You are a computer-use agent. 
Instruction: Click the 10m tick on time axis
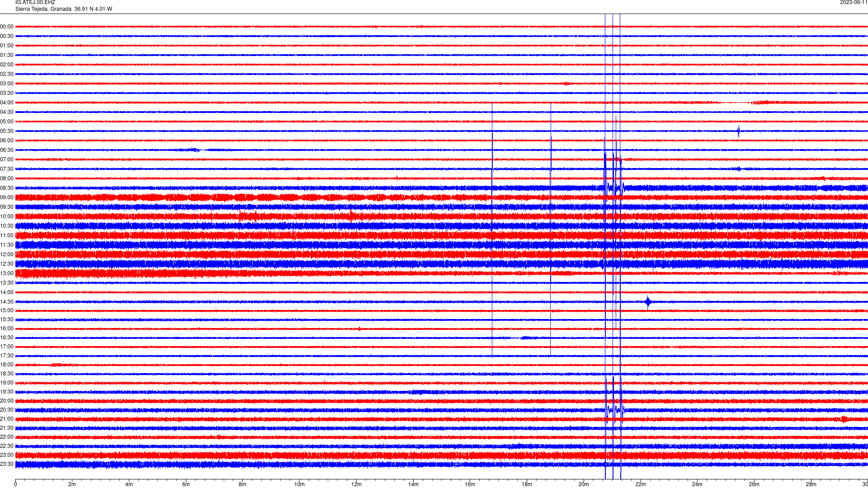pos(299,484)
